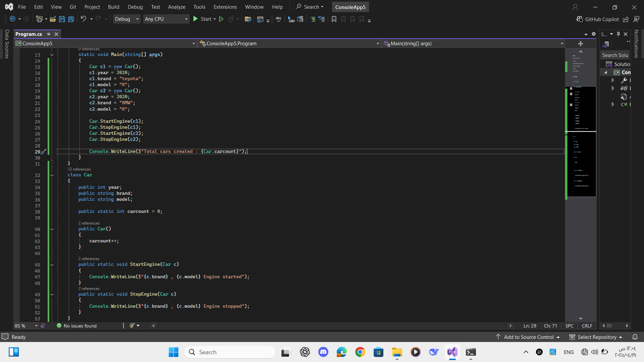Click the code cleanup broom icon
Image resolution: width=644 pixels, height=362 pixels.
[132, 325]
